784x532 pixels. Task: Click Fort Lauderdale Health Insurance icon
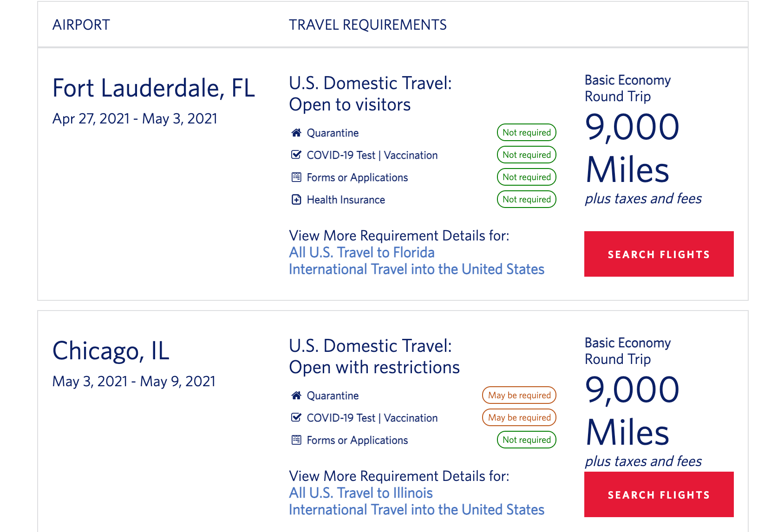[296, 200]
